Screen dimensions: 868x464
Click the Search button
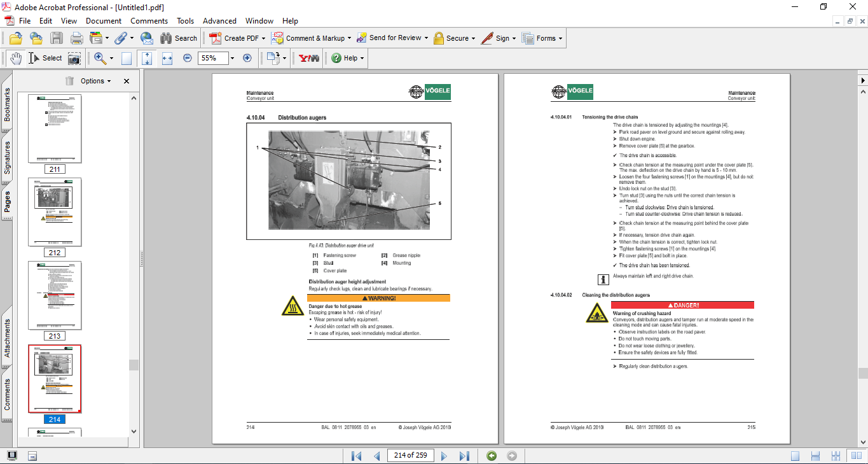(179, 38)
